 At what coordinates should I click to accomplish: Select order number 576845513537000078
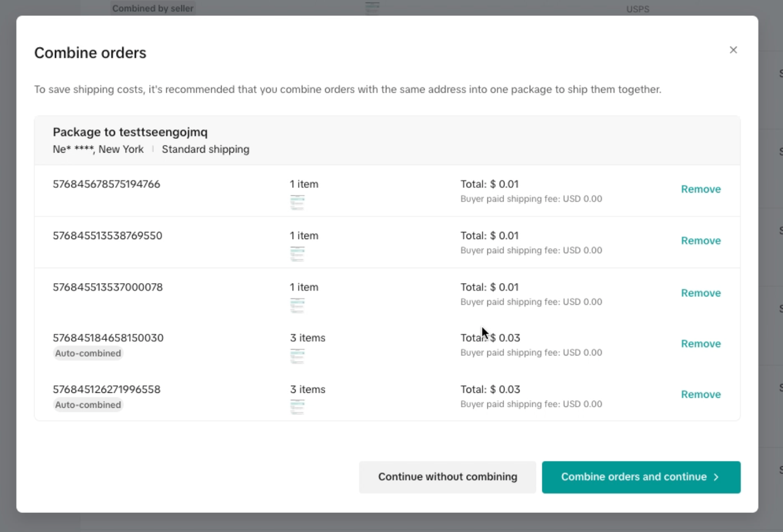[x=108, y=287]
